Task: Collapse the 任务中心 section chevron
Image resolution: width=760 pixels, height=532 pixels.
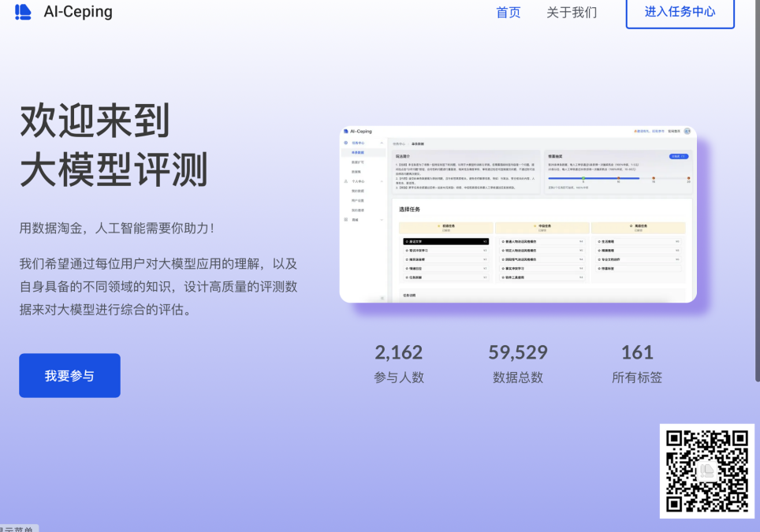Action: click(382, 142)
